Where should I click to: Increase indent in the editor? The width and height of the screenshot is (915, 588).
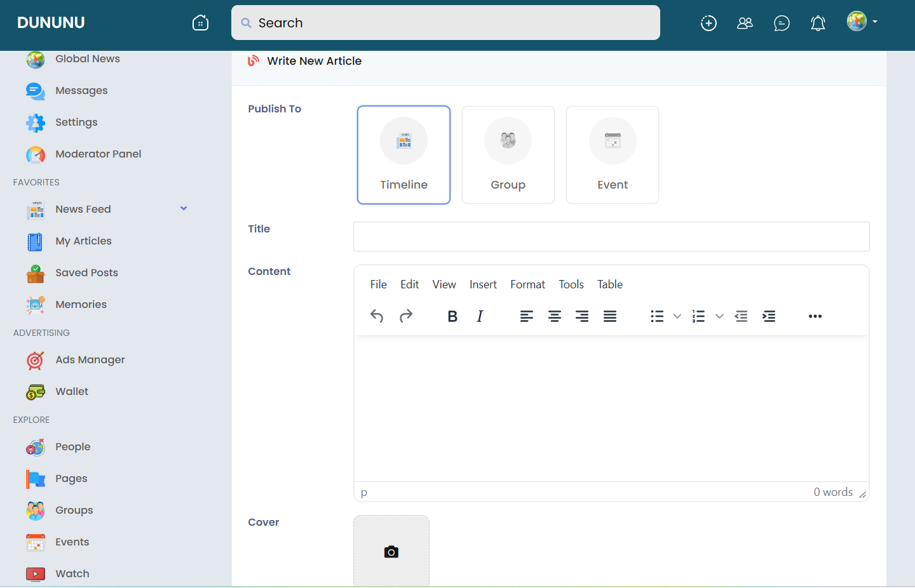[x=769, y=316]
